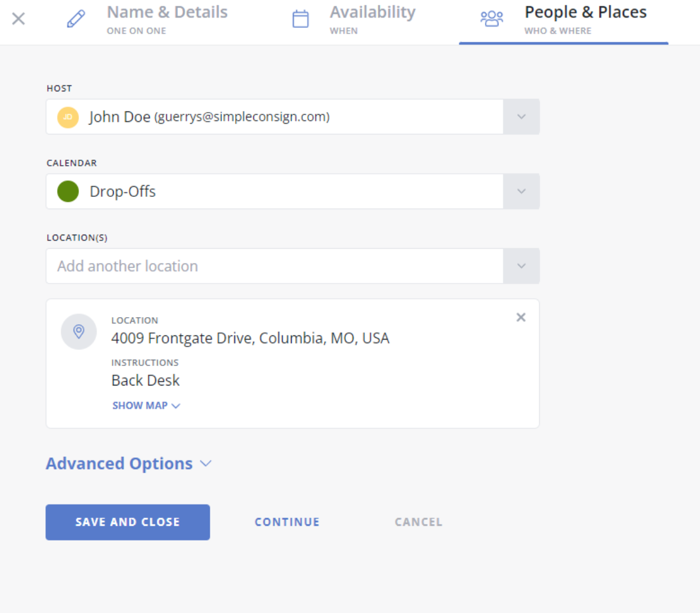
Task: Open the Location(s) dropdown arrow
Action: click(x=521, y=266)
